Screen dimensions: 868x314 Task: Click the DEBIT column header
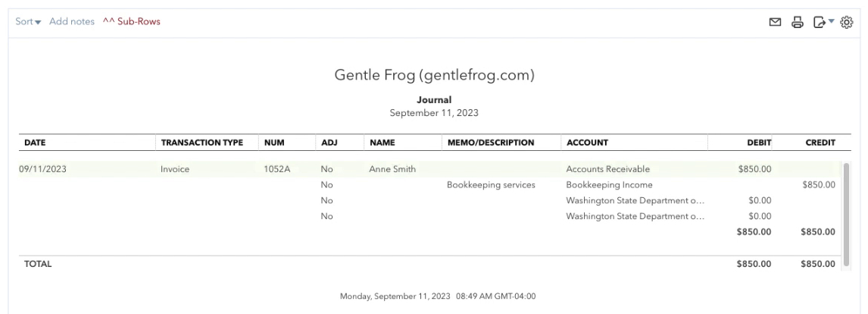759,143
